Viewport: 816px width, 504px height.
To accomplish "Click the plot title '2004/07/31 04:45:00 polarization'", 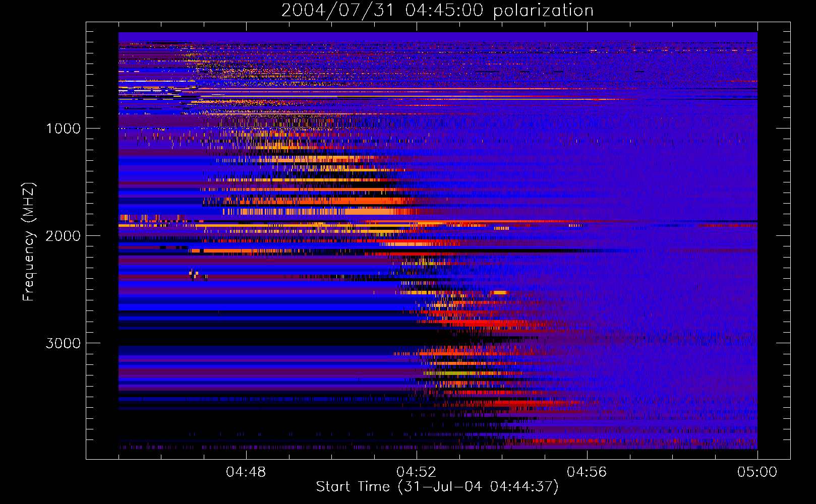I will coord(437,10).
